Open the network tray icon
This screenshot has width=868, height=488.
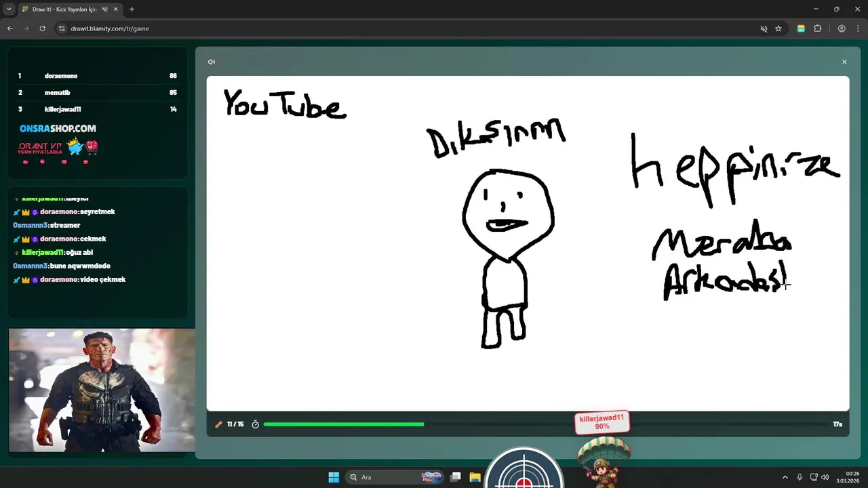814,477
